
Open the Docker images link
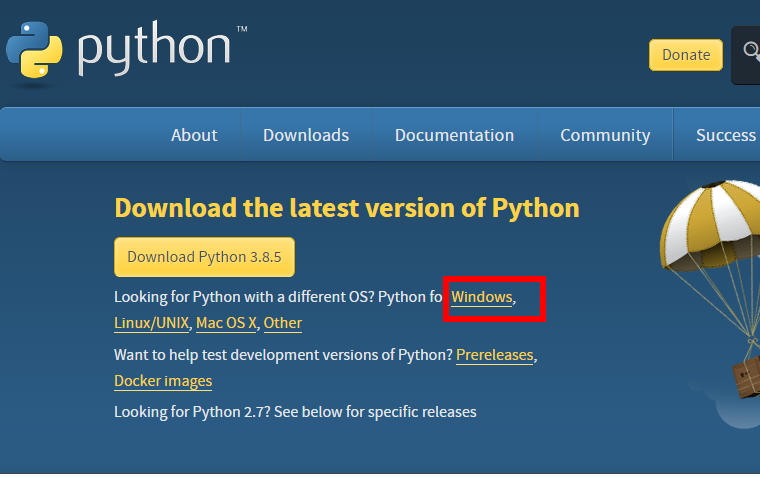click(x=163, y=381)
